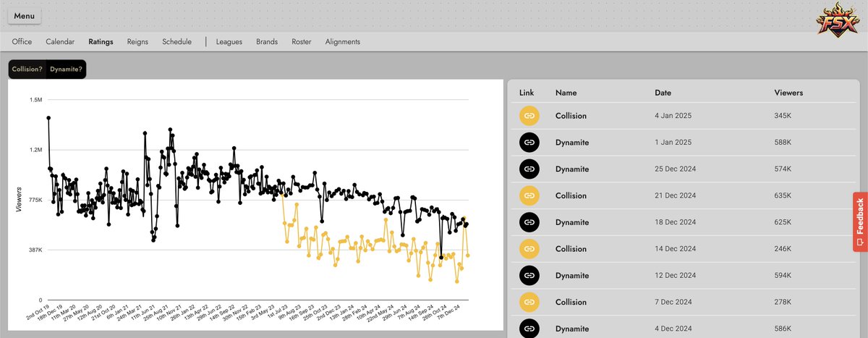
Task: Go to the Office tab
Action: click(22, 42)
